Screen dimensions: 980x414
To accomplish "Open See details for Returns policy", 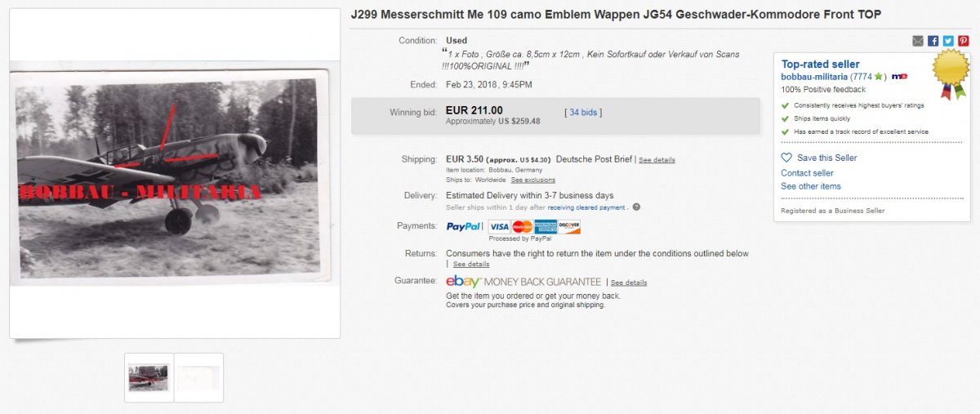I will pos(471,265).
